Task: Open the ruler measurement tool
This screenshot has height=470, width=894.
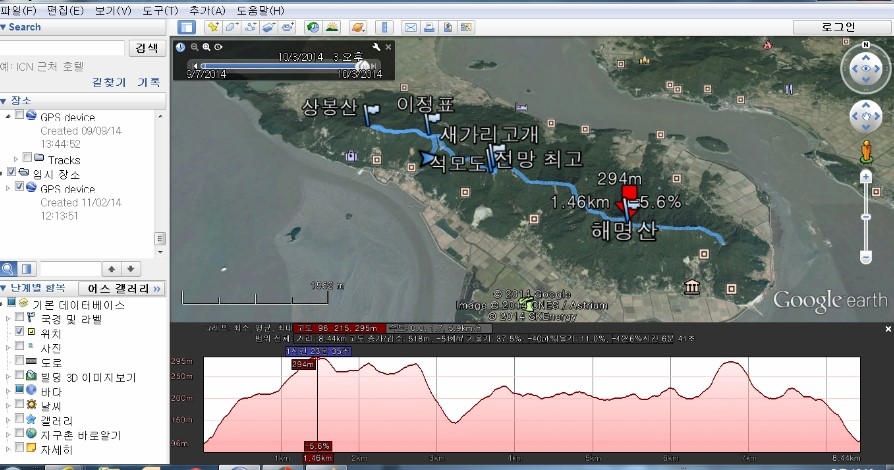Action: (x=384, y=27)
